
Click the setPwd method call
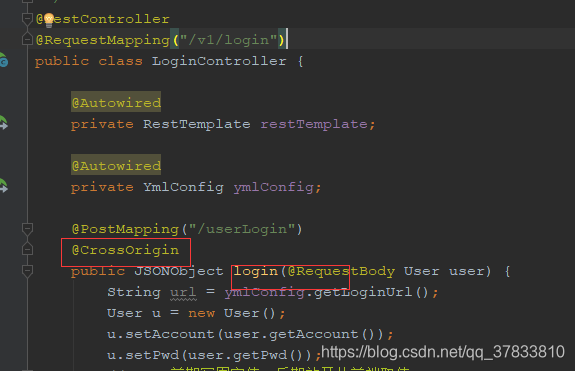click(x=152, y=355)
